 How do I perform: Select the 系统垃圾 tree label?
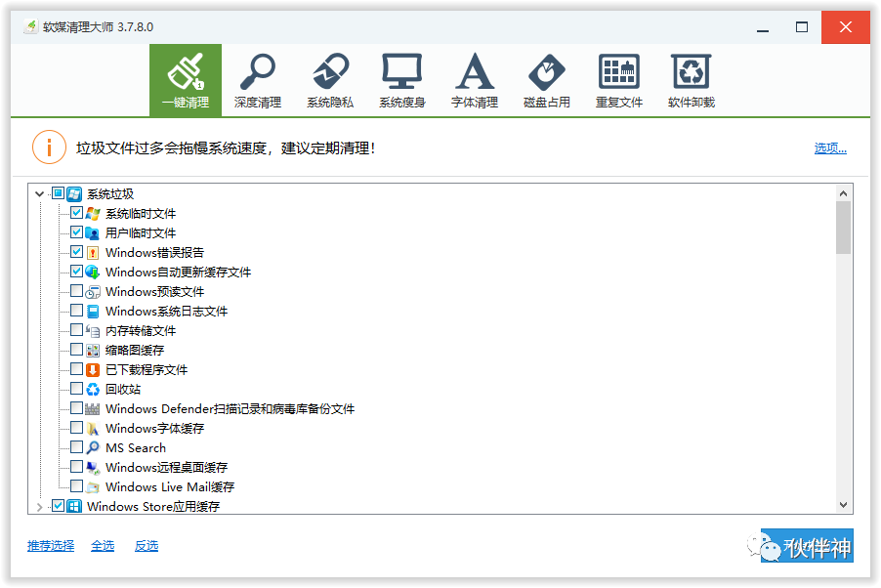pyautogui.click(x=110, y=194)
